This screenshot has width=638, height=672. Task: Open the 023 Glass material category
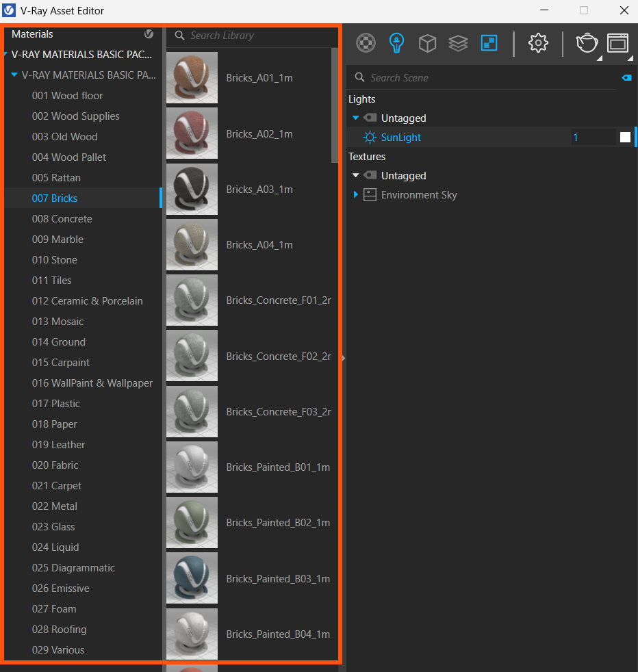click(x=53, y=527)
